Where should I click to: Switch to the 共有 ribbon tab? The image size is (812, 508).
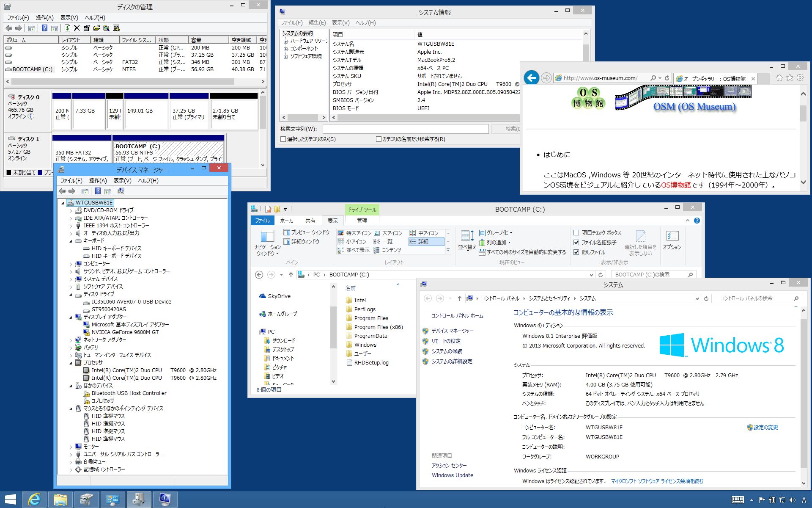310,221
